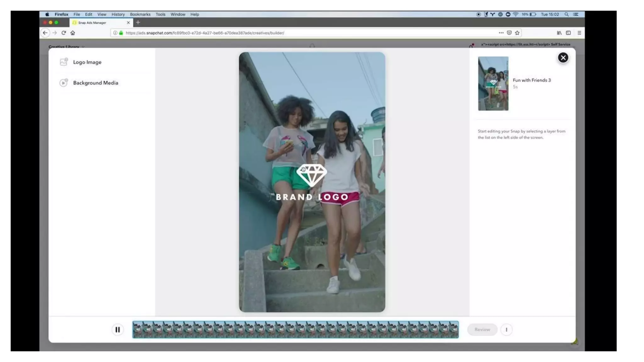
Task: Pause the snap preview playback
Action: (x=118, y=330)
